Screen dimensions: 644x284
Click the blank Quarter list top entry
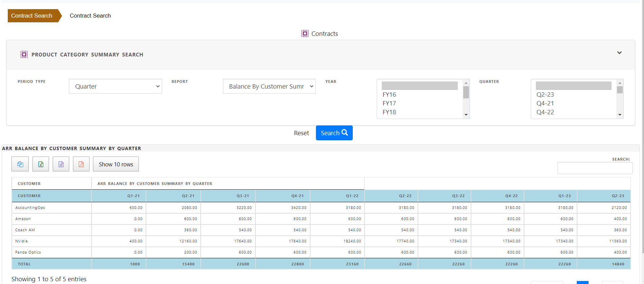pyautogui.click(x=573, y=86)
